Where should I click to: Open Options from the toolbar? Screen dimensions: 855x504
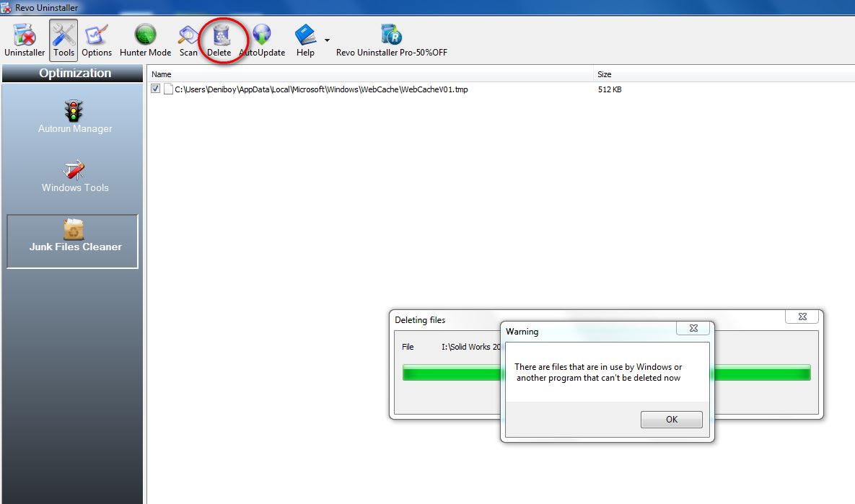[x=97, y=40]
